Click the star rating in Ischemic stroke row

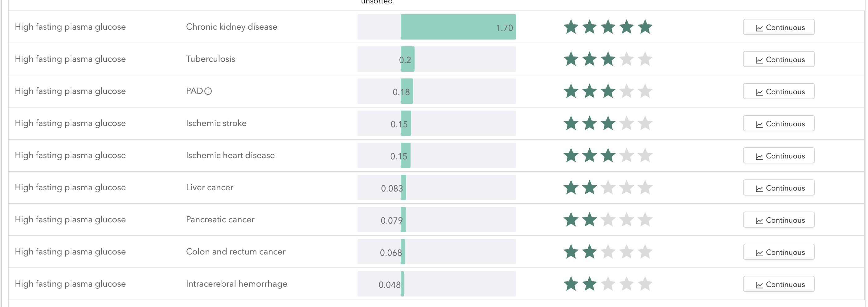click(x=608, y=123)
